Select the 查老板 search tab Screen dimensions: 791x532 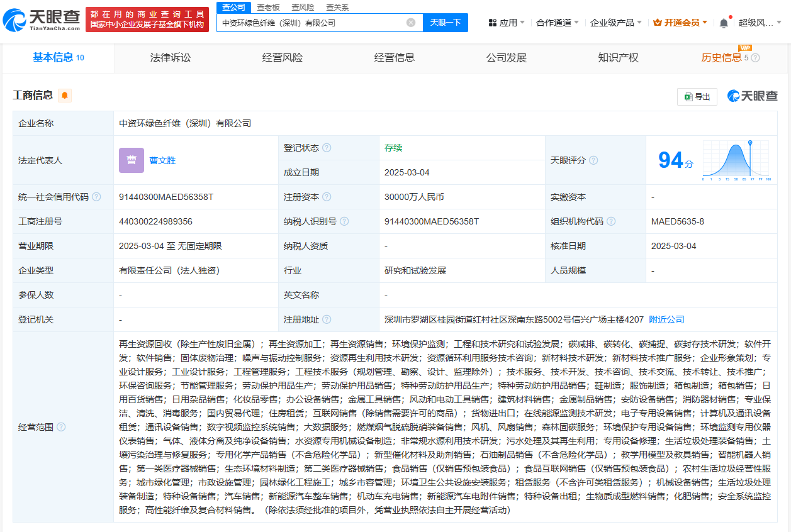pyautogui.click(x=268, y=8)
